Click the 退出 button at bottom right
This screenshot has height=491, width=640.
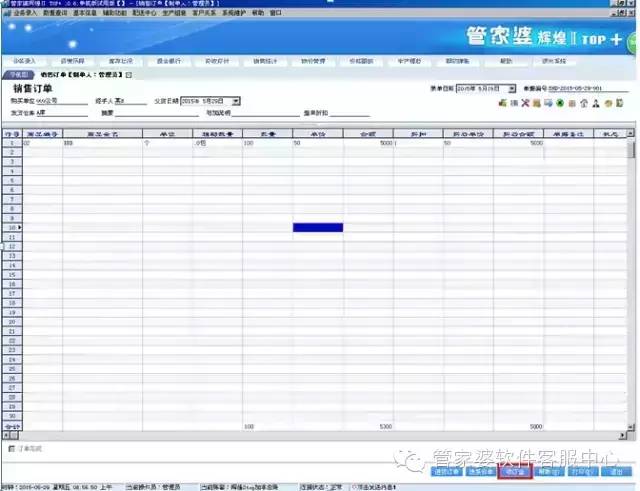pos(616,472)
